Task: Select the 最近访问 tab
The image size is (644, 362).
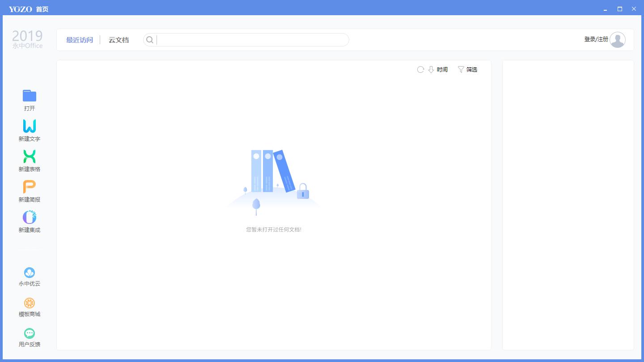Action: click(79, 40)
